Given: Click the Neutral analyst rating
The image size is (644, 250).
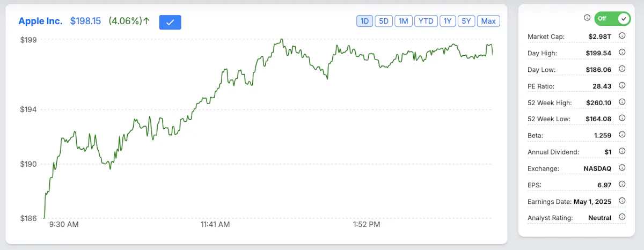Looking at the screenshot, I should click(599, 218).
